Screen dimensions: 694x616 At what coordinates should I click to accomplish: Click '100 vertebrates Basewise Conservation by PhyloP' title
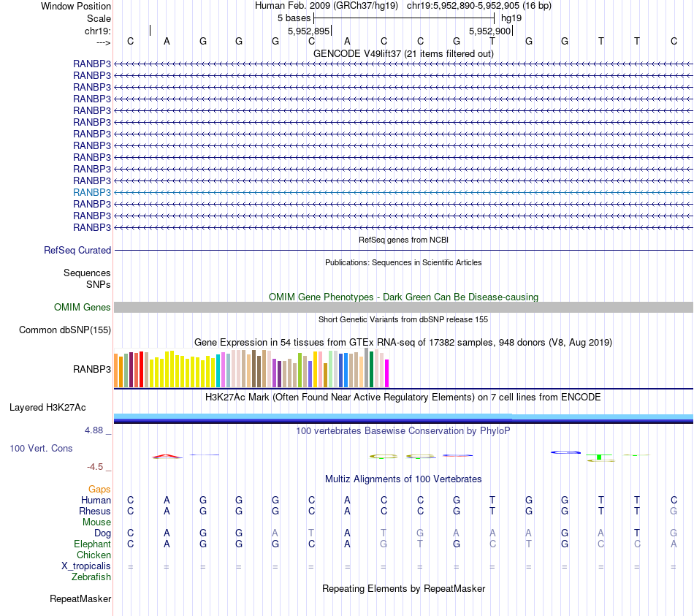click(x=403, y=430)
